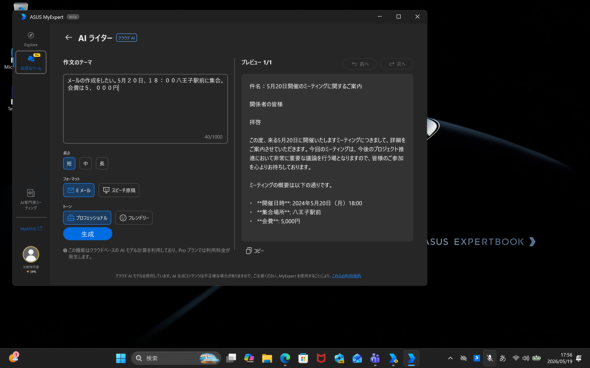Click the 会費 5,000円 bullet in the preview
590x368 pixels.
[x=278, y=221]
